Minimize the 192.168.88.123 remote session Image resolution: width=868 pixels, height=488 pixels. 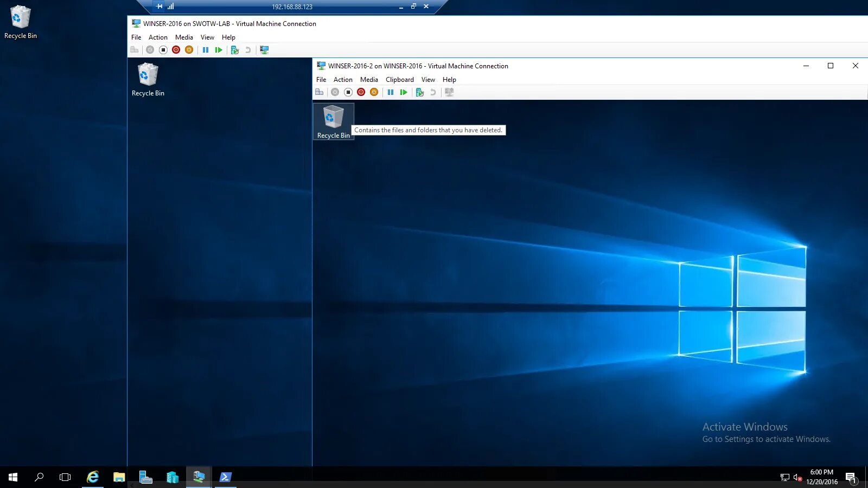click(401, 7)
